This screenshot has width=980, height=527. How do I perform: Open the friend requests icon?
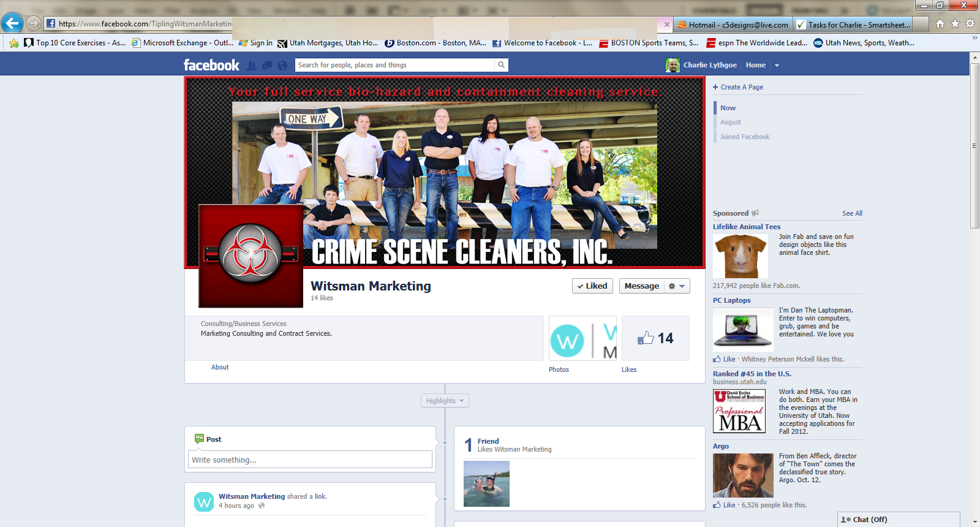(252, 65)
